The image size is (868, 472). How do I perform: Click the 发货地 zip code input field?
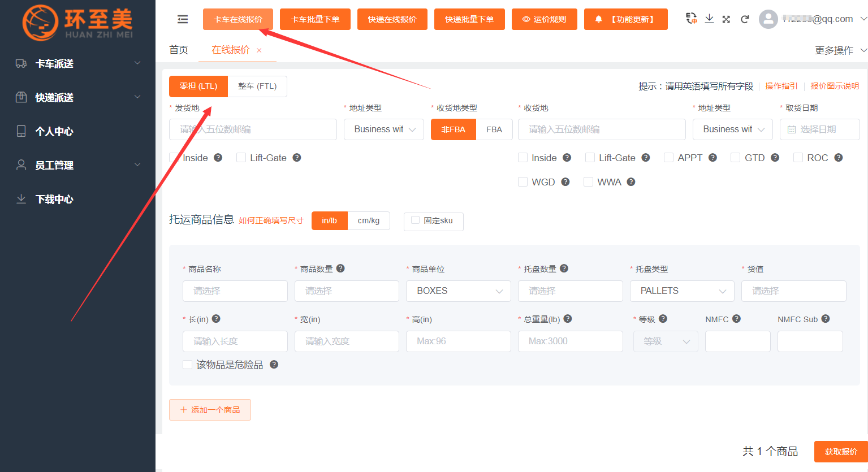253,129
